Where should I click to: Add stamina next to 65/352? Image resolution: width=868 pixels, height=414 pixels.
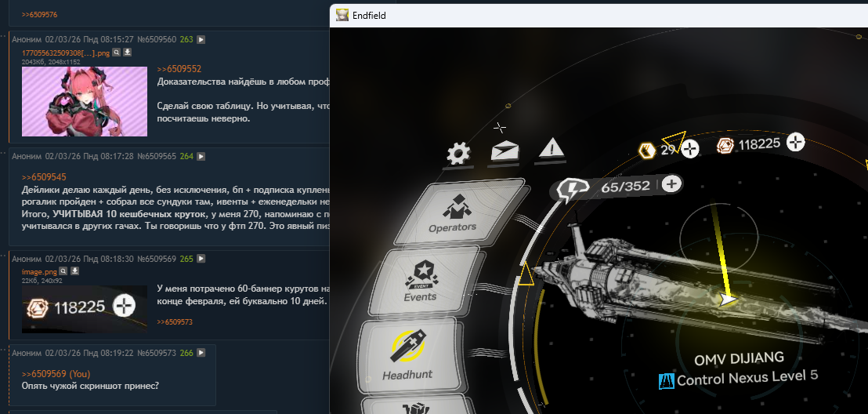point(671,184)
